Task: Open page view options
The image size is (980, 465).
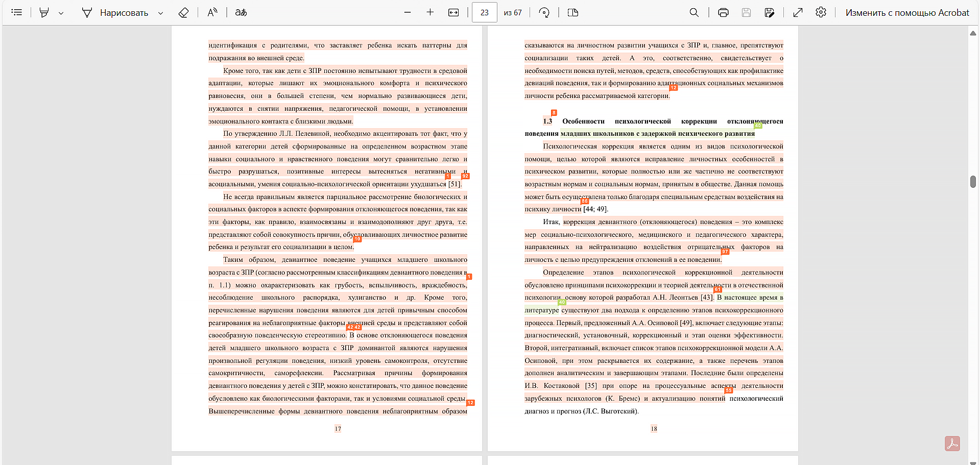Action: point(573,12)
